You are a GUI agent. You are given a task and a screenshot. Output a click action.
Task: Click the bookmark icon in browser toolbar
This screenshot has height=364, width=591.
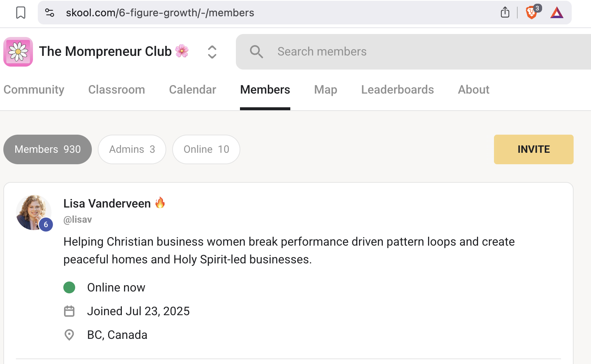click(x=21, y=13)
